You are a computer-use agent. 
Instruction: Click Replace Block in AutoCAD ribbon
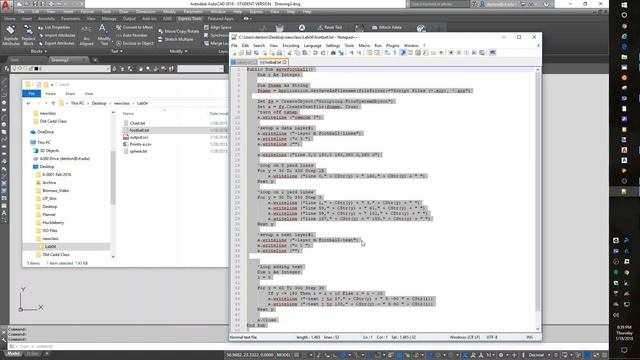click(x=28, y=35)
